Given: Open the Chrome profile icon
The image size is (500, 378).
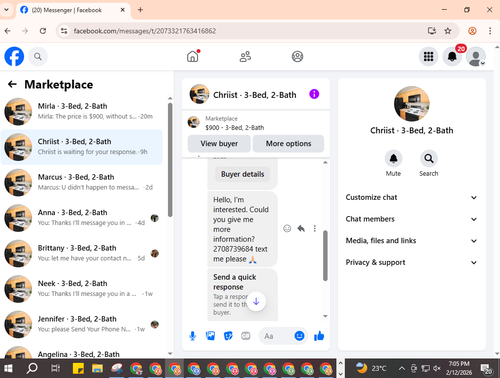Looking at the screenshot, I should (472, 31).
